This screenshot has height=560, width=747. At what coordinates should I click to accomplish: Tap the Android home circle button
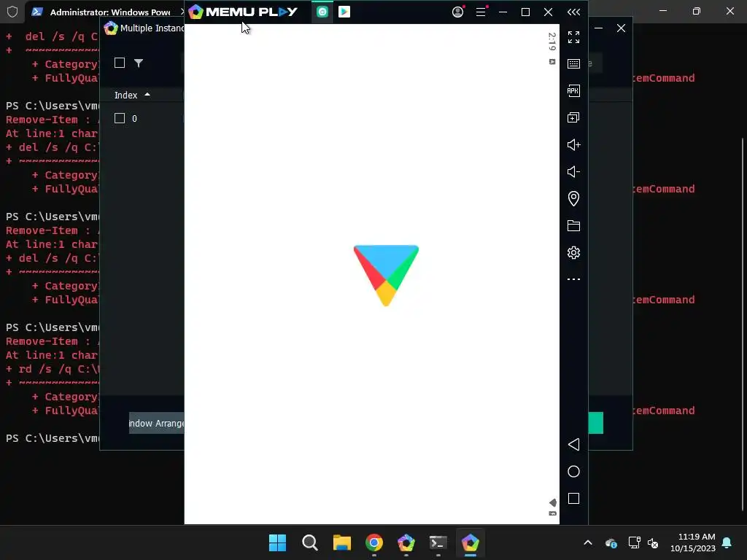click(573, 472)
